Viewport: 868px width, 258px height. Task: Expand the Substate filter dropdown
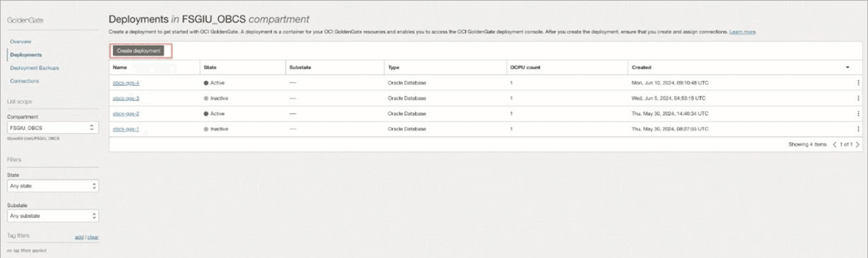53,216
